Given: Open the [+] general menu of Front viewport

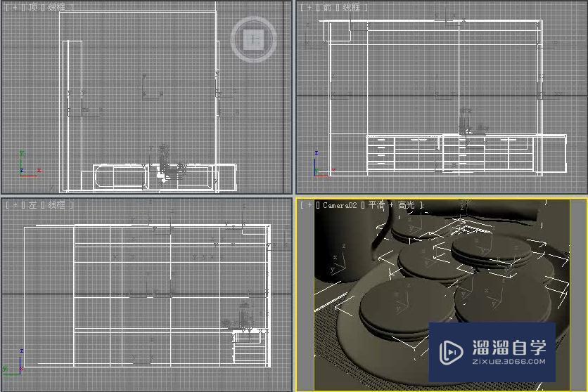Looking at the screenshot, I should point(309,7).
